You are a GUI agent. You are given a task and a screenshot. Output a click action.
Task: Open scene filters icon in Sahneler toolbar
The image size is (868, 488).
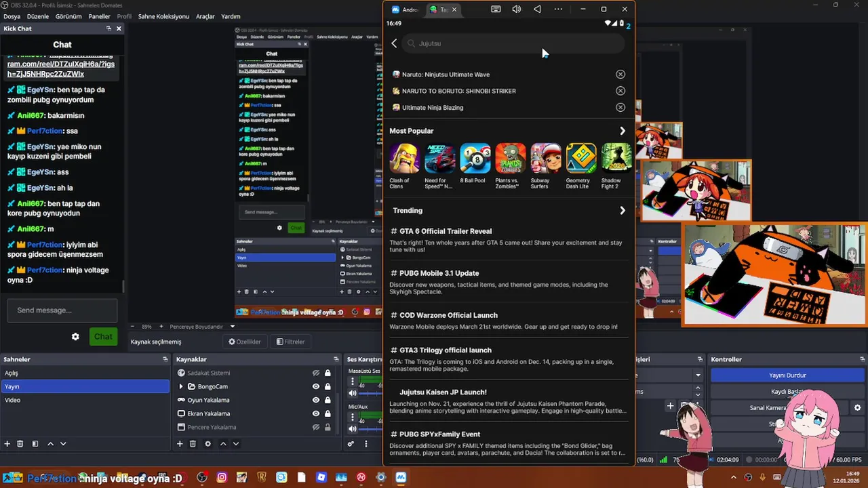35,444
